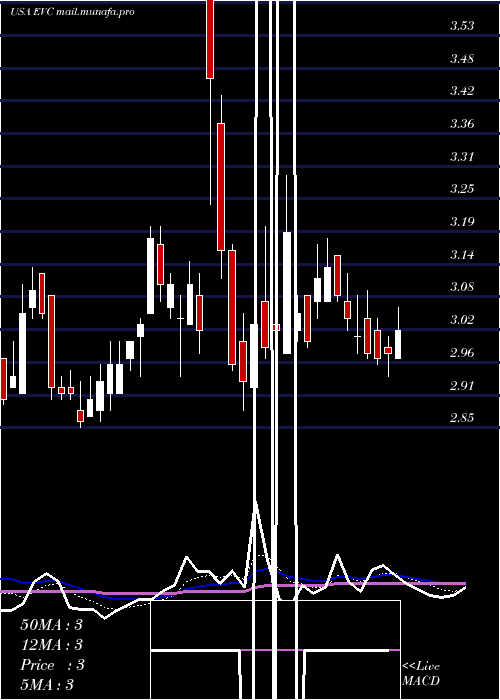Select the 3.08 price axis label
The height and width of the screenshot is (700, 500).
462,287
